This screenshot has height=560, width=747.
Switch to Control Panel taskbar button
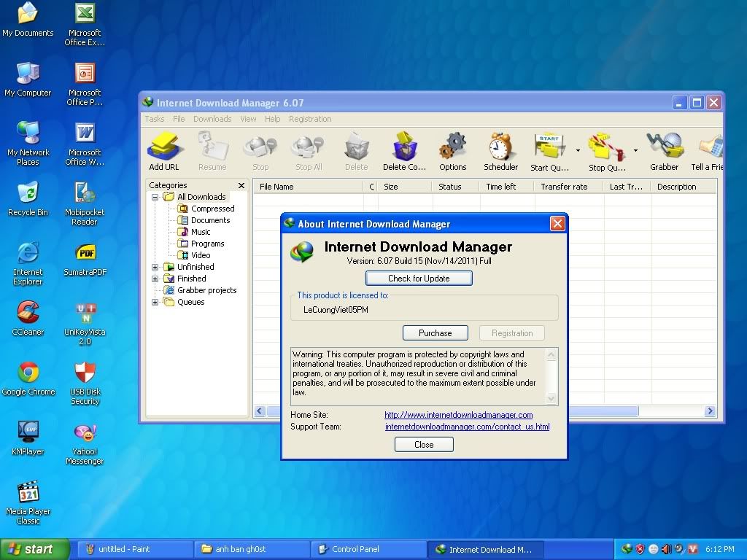coord(368,550)
